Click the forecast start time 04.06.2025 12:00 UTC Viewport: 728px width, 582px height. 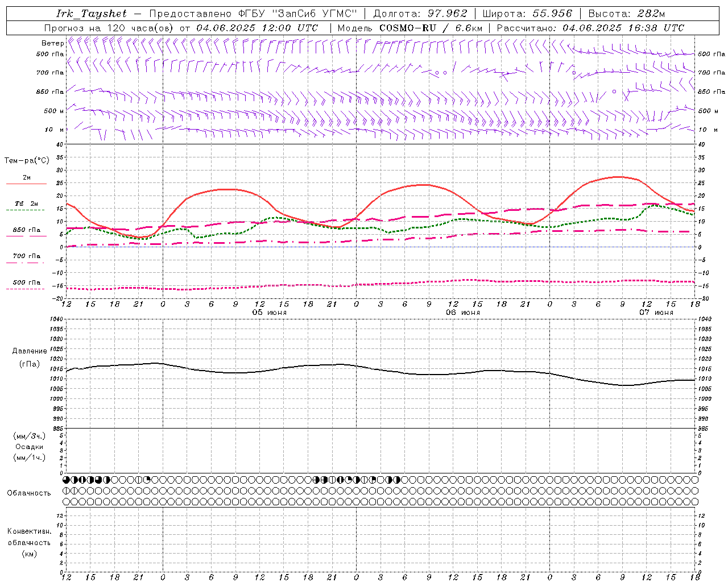[x=257, y=28]
